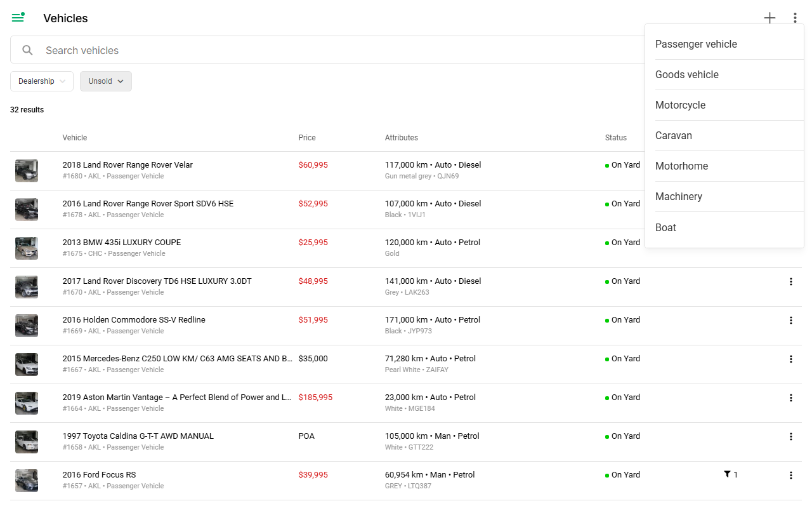Click the filter icon in Ford Focus row
Image resolution: width=812 pixels, height=508 pixels.
(x=727, y=474)
